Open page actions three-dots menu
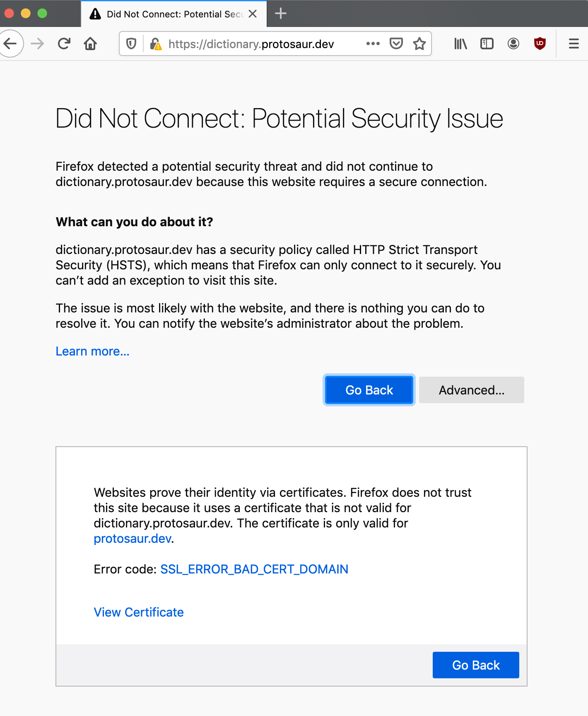Screen dimensions: 588x716 [373, 44]
